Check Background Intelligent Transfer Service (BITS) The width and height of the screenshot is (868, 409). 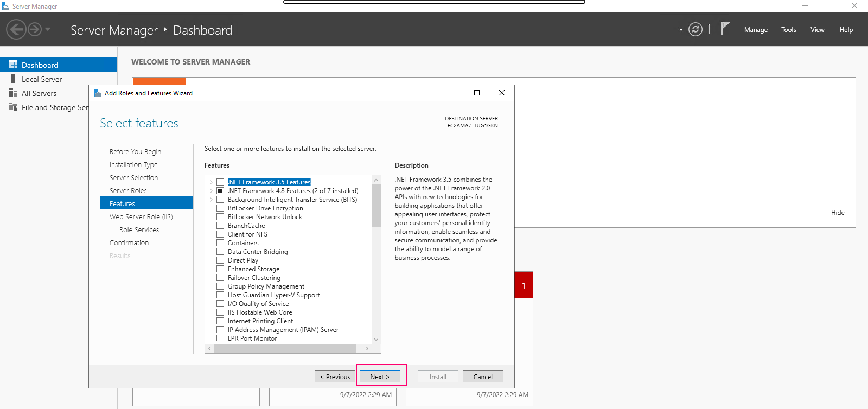click(220, 200)
